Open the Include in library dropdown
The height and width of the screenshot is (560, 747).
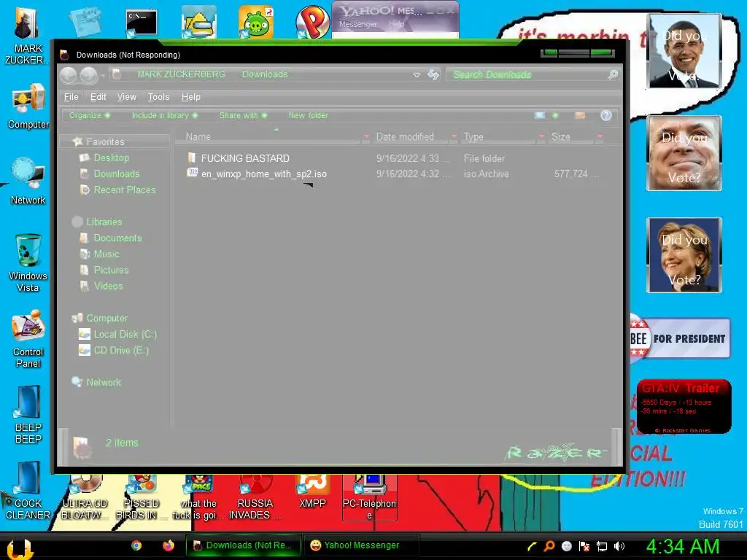164,115
